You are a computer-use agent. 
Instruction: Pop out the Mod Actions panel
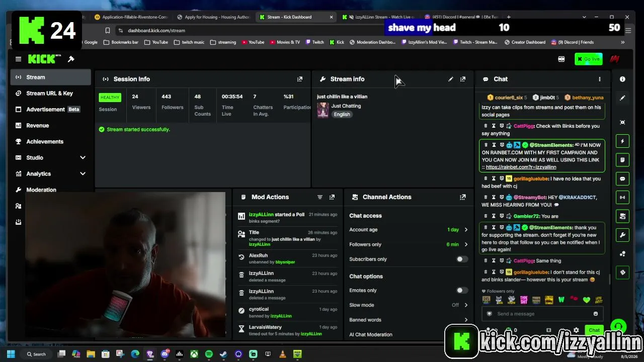coord(332,197)
